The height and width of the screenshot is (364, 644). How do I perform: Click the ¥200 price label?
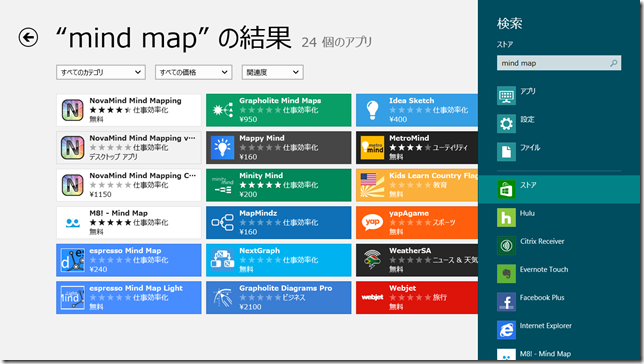(x=248, y=194)
